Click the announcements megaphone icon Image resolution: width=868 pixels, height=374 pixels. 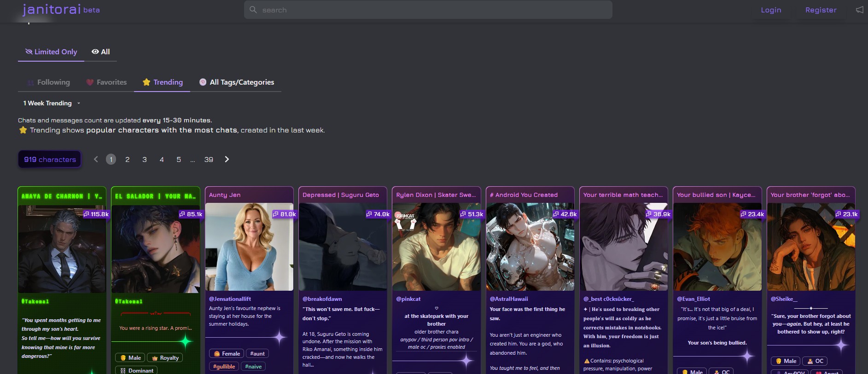click(x=859, y=10)
